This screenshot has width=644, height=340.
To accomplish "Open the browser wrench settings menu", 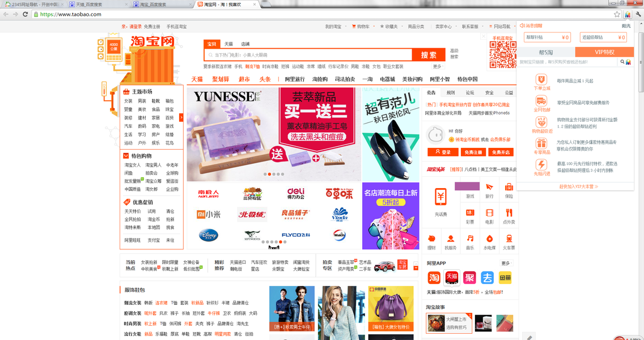I will [x=638, y=14].
